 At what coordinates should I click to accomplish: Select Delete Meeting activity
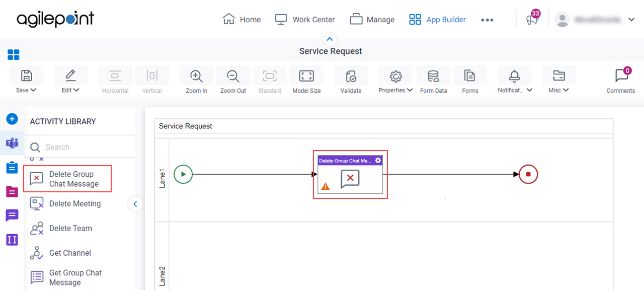[65, 203]
